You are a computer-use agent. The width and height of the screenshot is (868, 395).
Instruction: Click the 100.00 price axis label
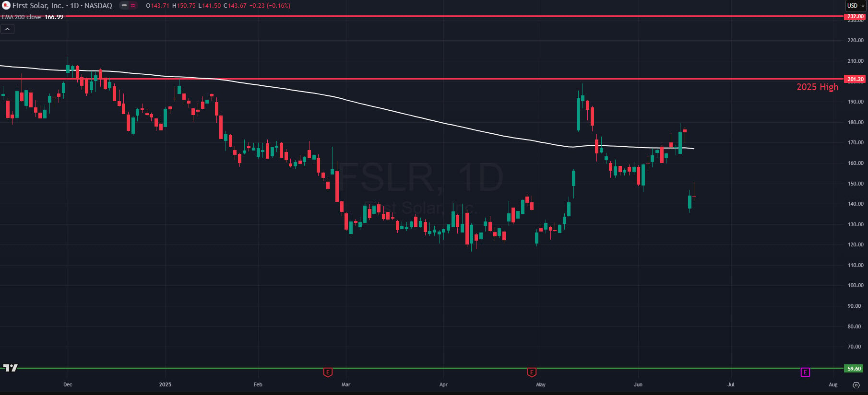856,285
